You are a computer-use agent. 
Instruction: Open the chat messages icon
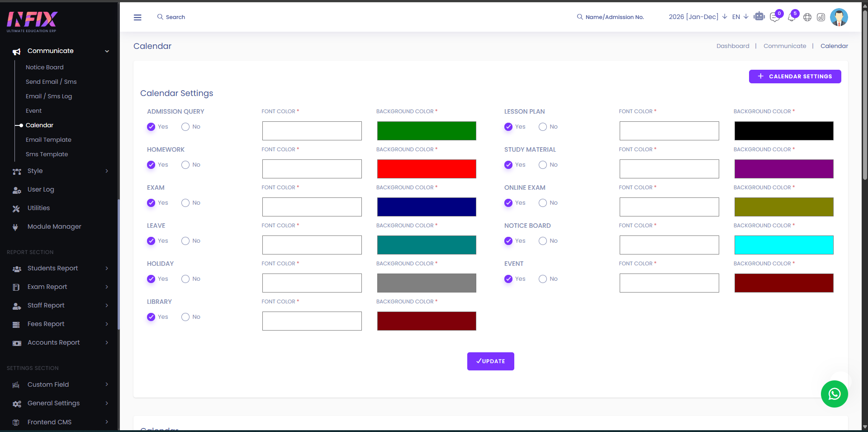point(775,17)
